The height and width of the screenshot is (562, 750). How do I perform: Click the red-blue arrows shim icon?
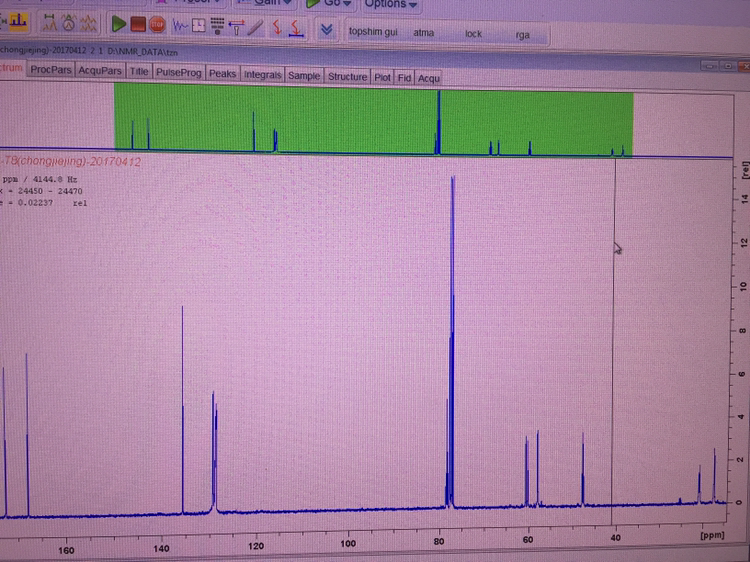click(236, 27)
